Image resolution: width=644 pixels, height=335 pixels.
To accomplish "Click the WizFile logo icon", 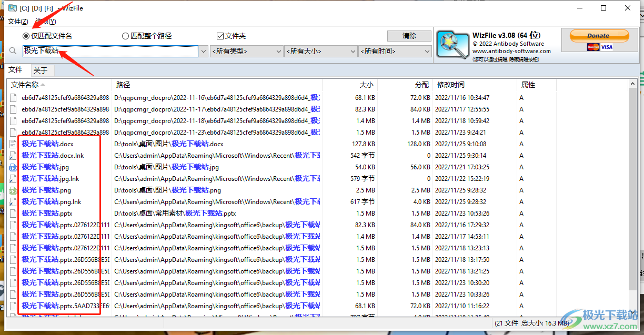I will click(x=452, y=44).
